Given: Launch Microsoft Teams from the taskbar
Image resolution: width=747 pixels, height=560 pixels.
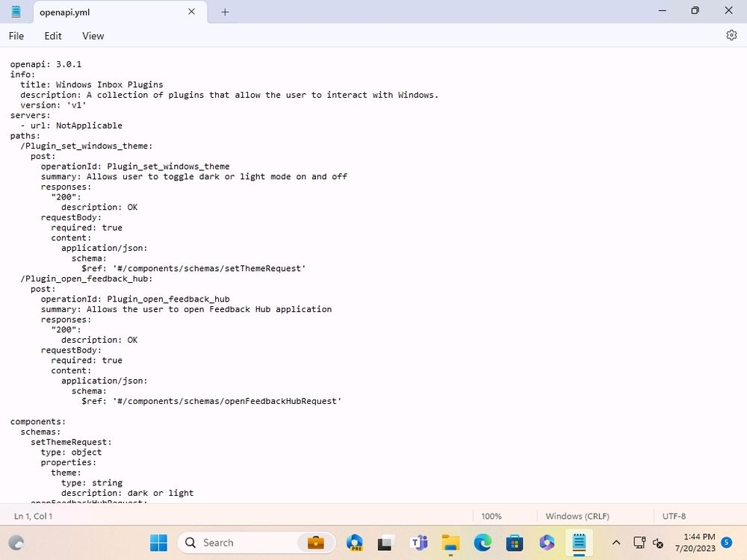Looking at the screenshot, I should click(x=418, y=542).
